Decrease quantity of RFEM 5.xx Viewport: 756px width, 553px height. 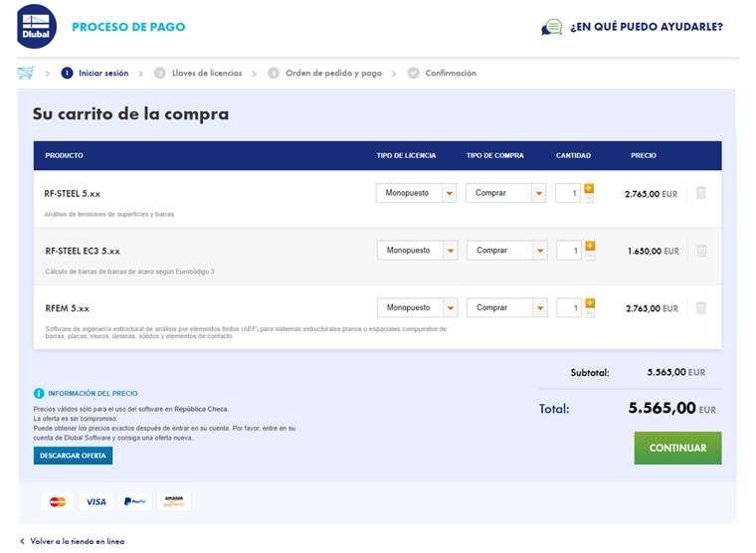590,313
